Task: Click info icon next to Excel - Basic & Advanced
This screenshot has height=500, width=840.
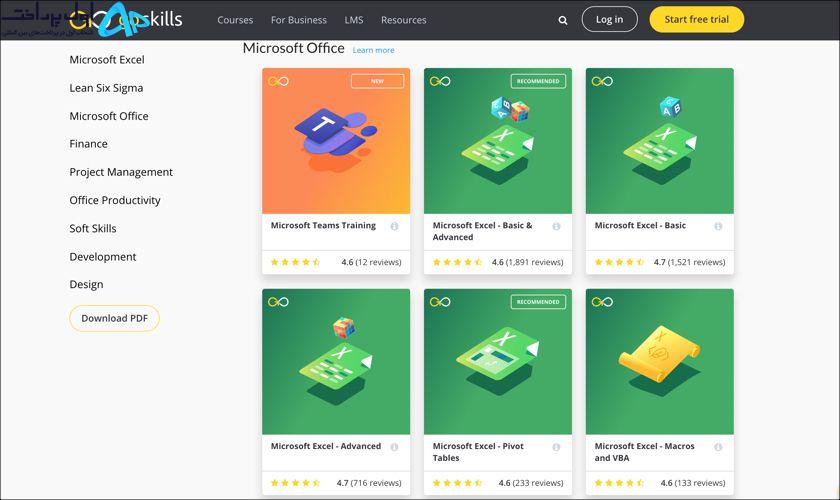Action: (556, 226)
